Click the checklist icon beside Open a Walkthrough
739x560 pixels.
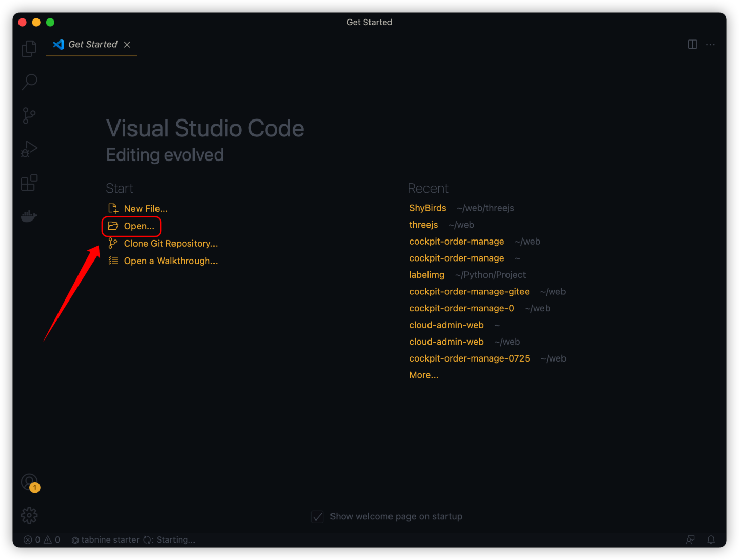(x=113, y=261)
